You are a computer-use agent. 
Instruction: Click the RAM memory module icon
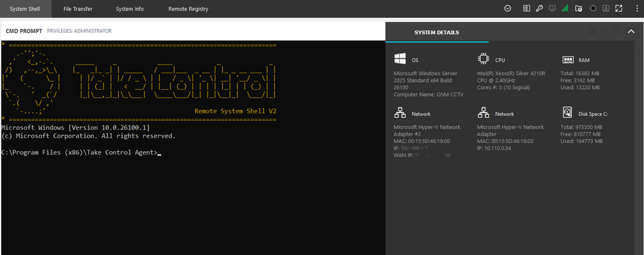568,60
